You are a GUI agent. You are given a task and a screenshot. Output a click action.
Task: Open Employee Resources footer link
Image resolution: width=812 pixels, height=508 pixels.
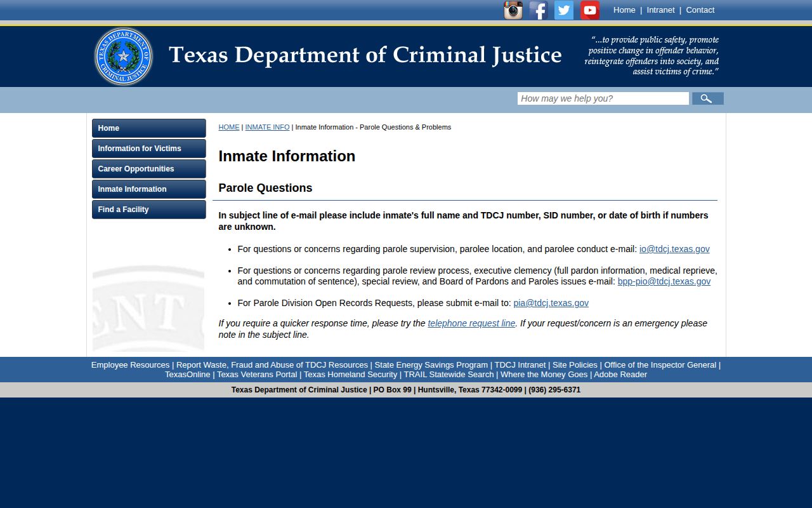(x=130, y=365)
